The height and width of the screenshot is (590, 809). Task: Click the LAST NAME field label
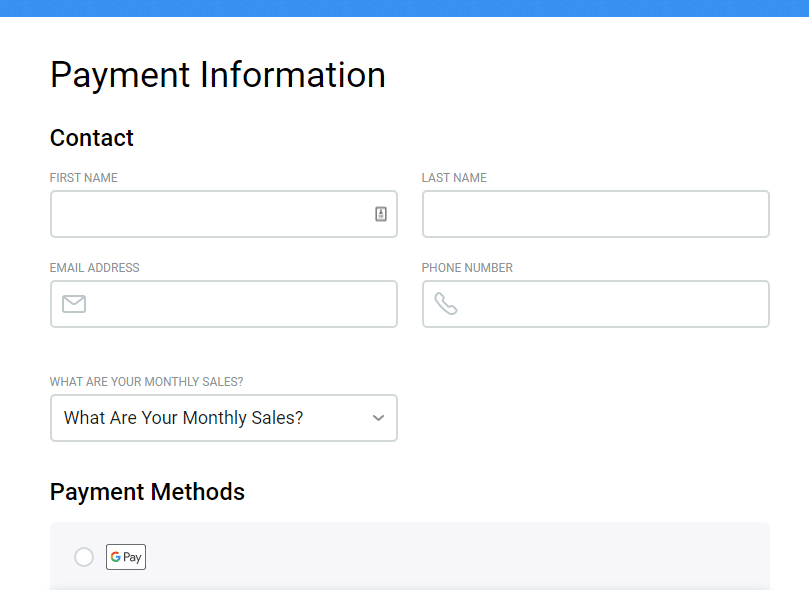(x=454, y=178)
